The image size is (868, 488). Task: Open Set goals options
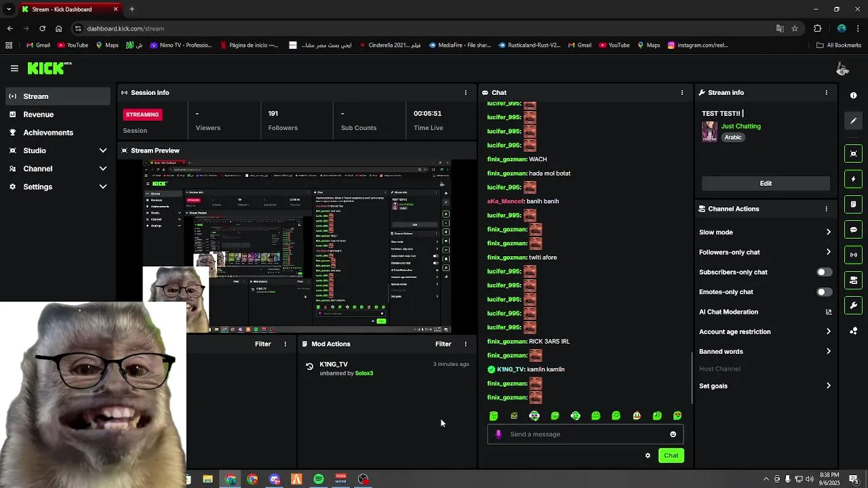click(x=765, y=386)
